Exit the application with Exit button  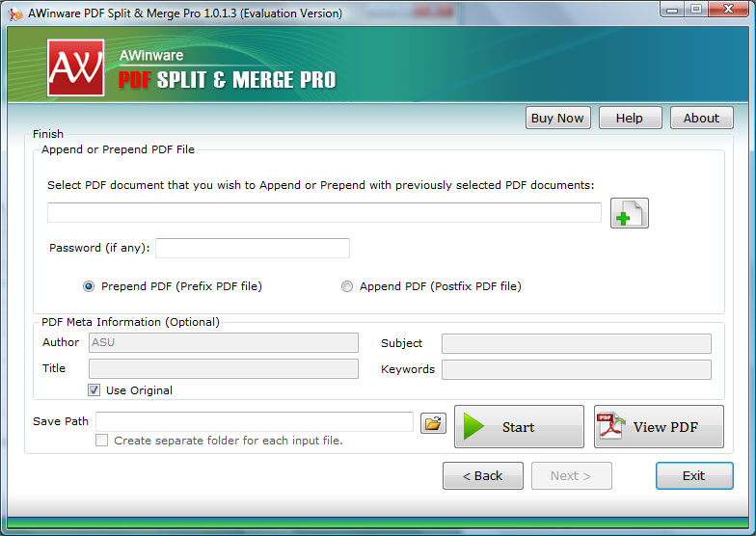[x=694, y=476]
